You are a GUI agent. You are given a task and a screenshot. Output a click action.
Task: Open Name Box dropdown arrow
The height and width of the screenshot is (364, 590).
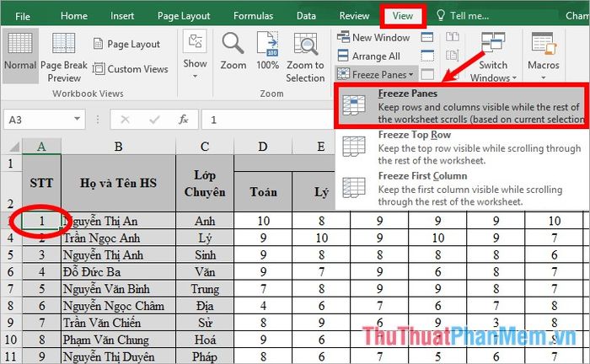click(x=78, y=119)
